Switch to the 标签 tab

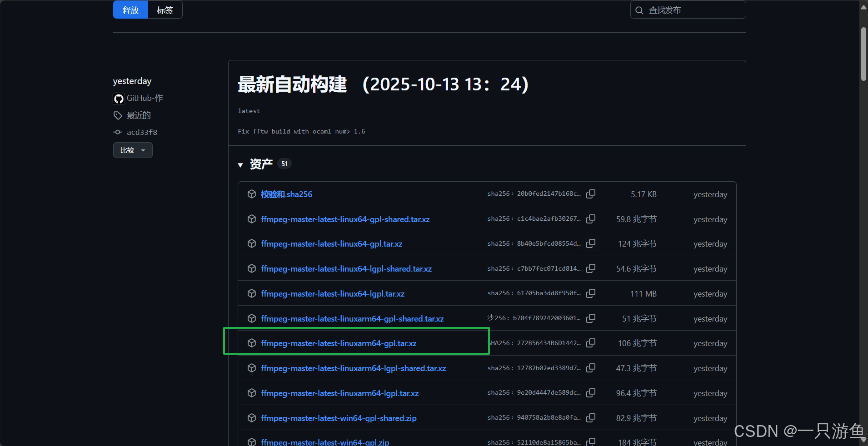(165, 10)
